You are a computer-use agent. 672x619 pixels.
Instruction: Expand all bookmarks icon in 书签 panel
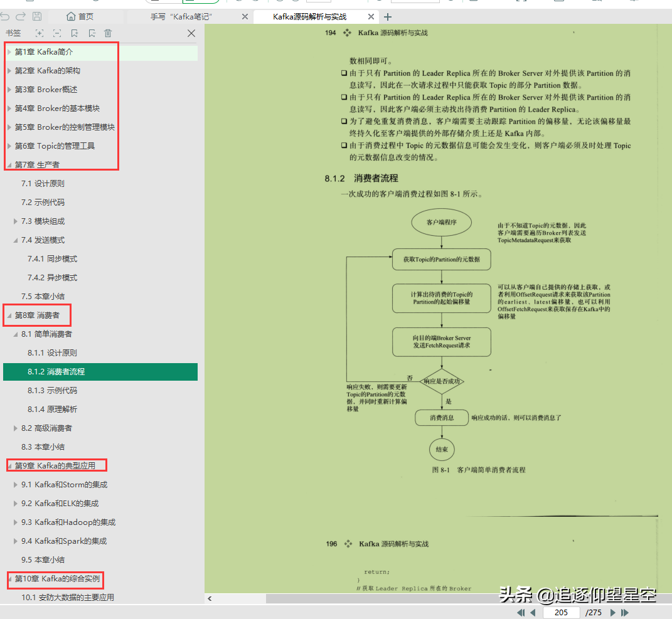click(x=40, y=33)
